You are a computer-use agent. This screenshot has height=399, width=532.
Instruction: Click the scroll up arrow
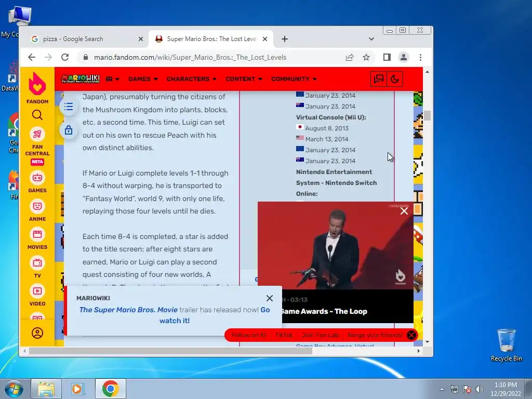point(427,72)
